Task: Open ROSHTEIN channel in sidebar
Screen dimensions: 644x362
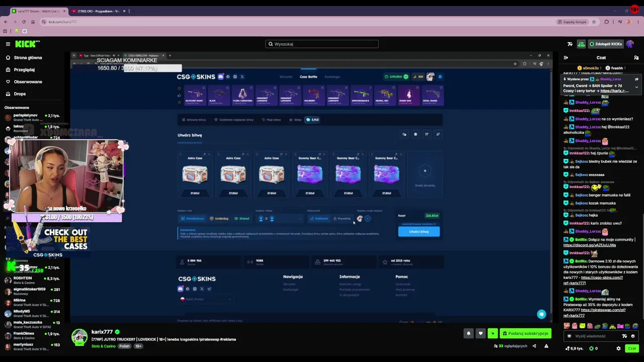Action: (33, 280)
